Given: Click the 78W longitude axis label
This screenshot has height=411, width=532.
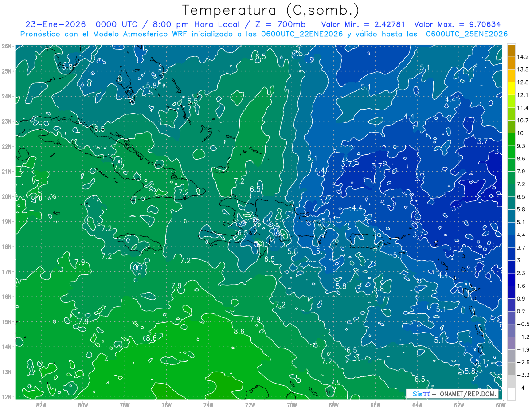Looking at the screenshot, I should [x=125, y=405].
